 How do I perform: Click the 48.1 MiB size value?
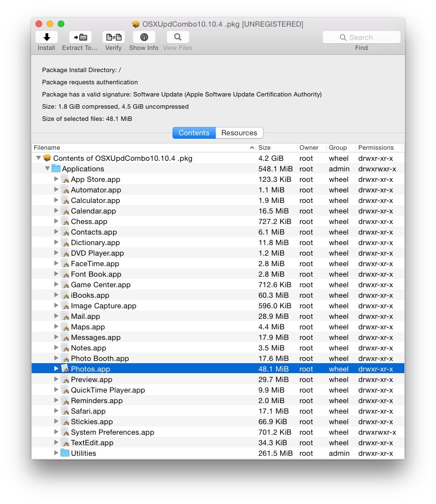(x=273, y=369)
